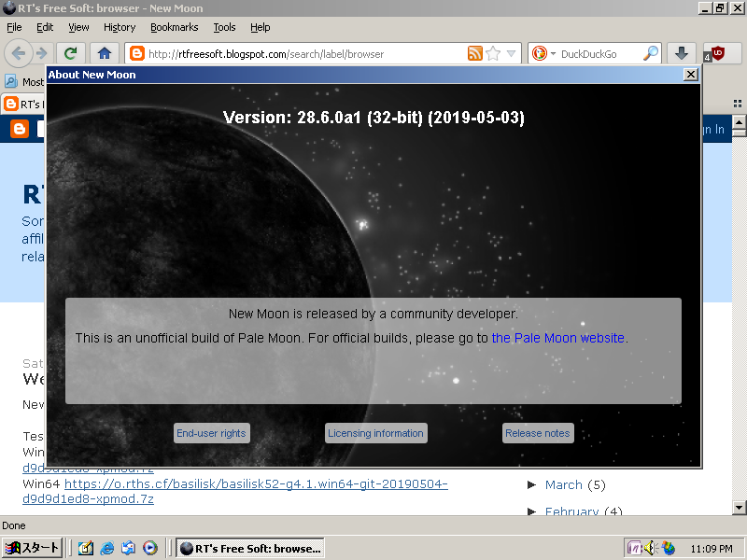Image resolution: width=747 pixels, height=560 pixels.
Task: Activate RT's Free Soft taskbar button
Action: (250, 548)
